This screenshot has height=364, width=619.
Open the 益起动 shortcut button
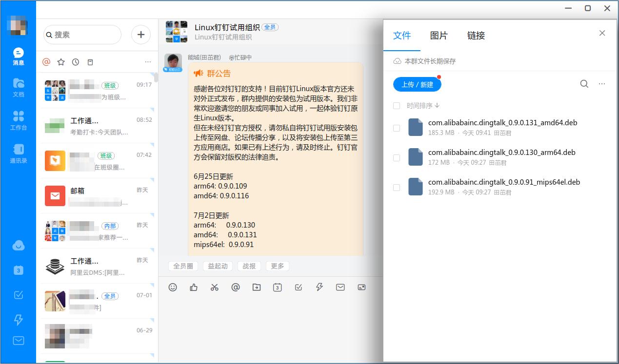[218, 266]
